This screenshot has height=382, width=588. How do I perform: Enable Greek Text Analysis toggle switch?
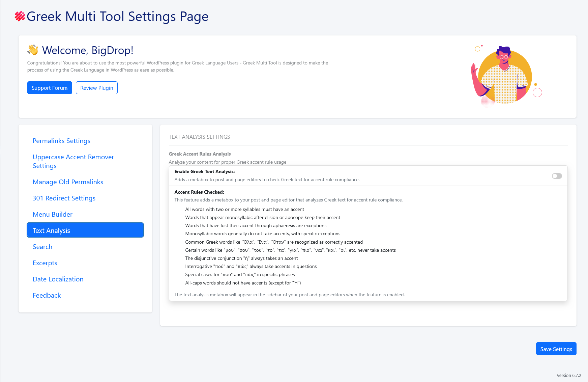point(557,176)
